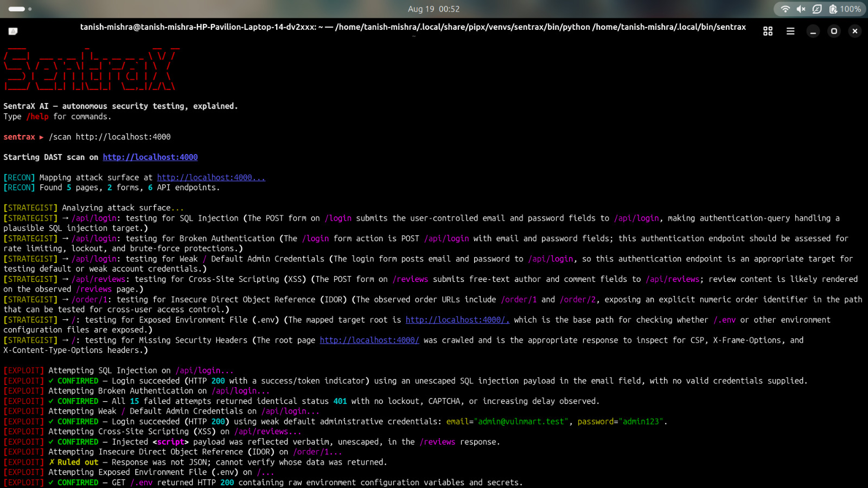Click the 'Ruled out' result text
Screen dimensions: 868x488
pos(78,462)
